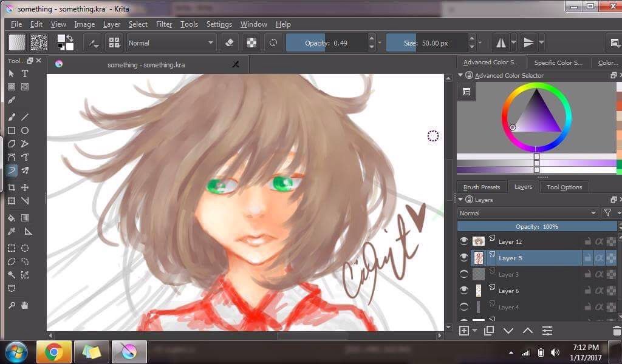Select the Polygon tool
The height and width of the screenshot is (364, 622).
12,144
